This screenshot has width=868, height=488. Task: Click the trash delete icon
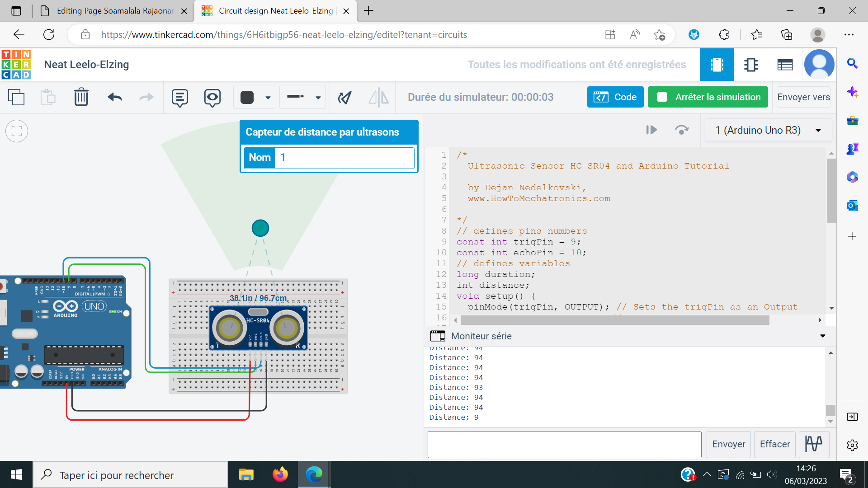81,97
